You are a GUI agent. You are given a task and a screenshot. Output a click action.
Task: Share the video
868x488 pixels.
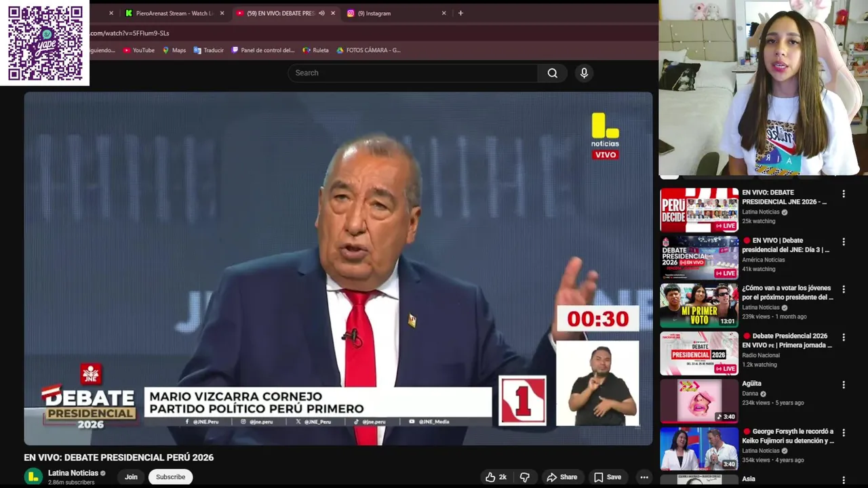coord(562,477)
